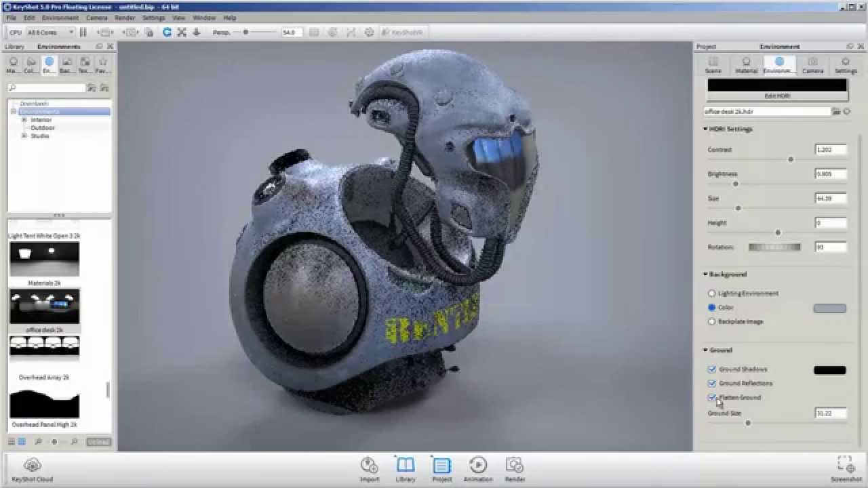Select the Color background radio button

[x=712, y=308]
